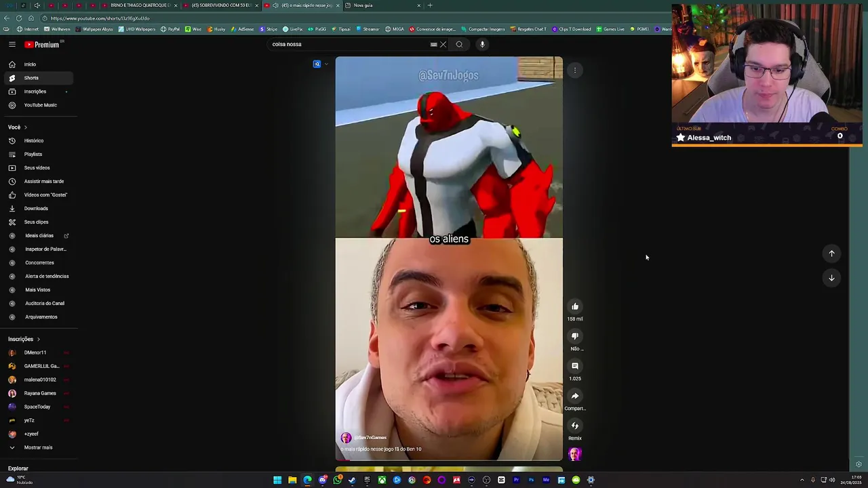Open the hamburger guide menu

pos(12,44)
